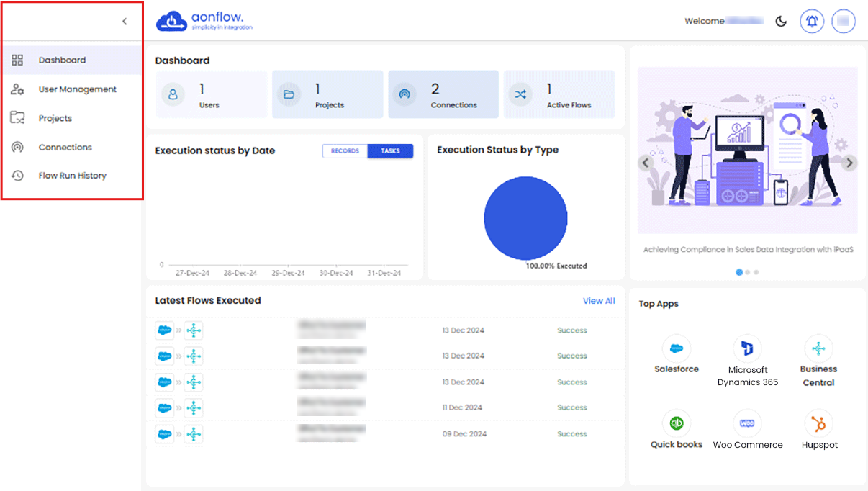Click the Flow Run History clock icon
This screenshot has height=491, width=868.
click(x=18, y=176)
